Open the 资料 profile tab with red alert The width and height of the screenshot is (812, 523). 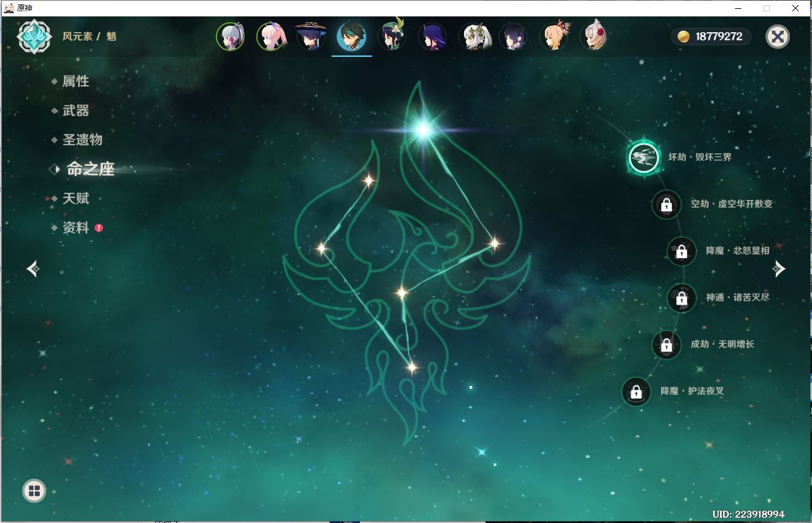click(76, 228)
